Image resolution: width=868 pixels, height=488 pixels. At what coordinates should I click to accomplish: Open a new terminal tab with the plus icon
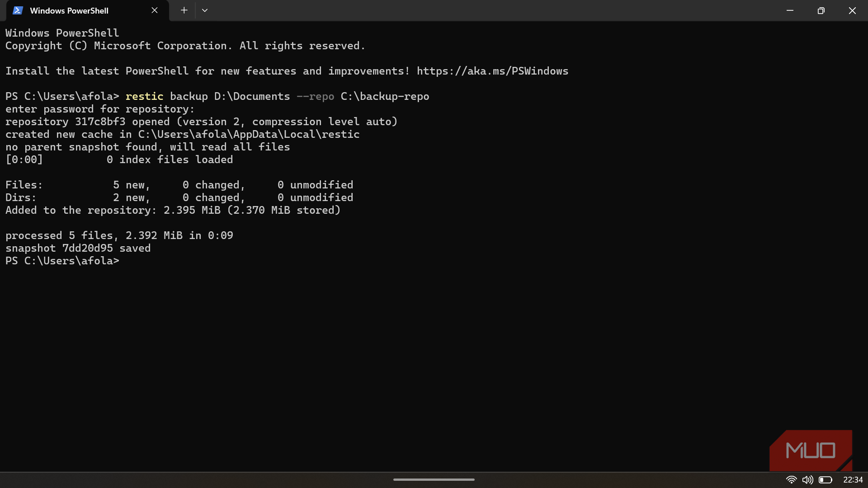coord(184,10)
